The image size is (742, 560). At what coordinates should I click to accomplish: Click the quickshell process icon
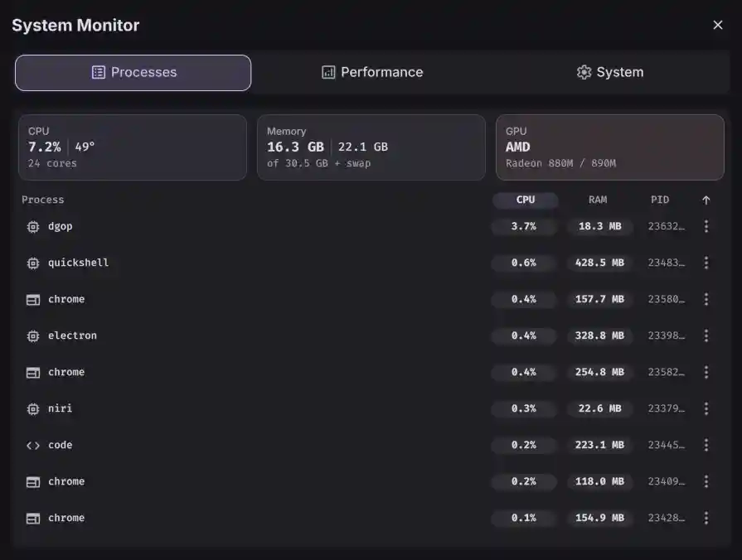[32, 262]
